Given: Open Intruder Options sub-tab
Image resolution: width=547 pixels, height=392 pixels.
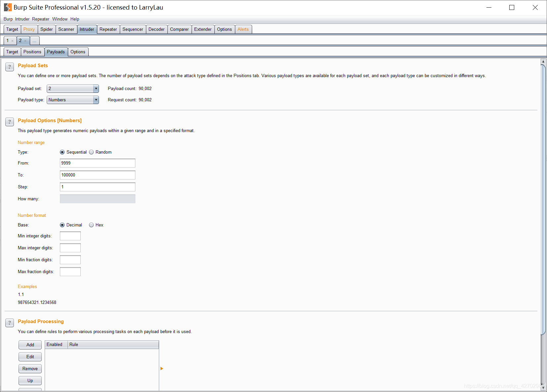Looking at the screenshot, I should (x=78, y=52).
